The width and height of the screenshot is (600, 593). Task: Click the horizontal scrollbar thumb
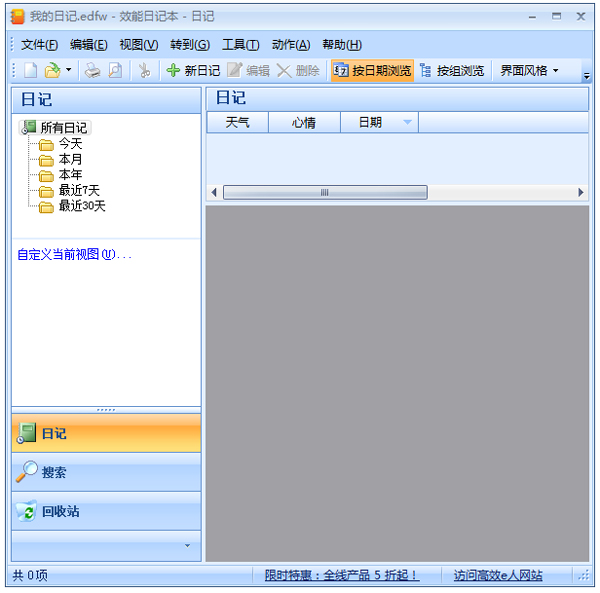(325, 192)
